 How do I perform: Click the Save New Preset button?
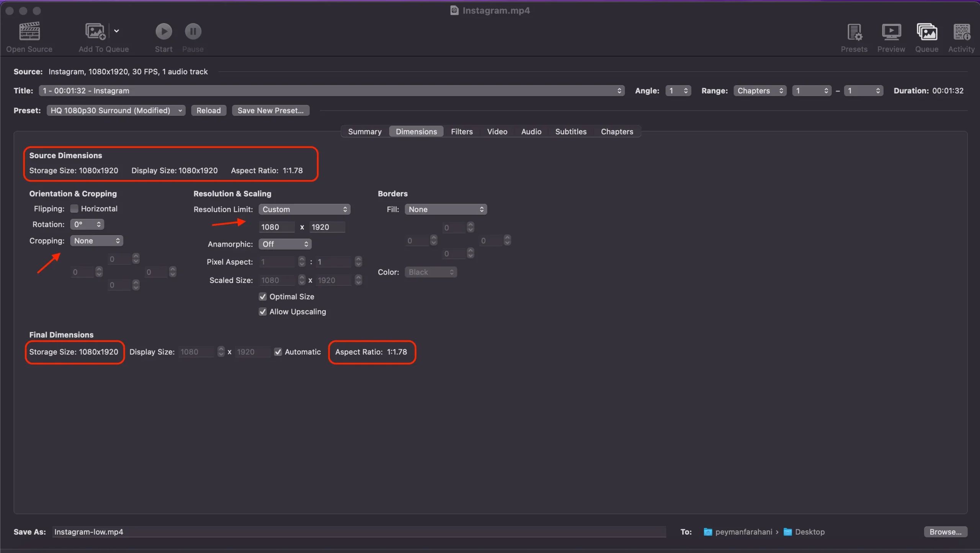tap(270, 111)
